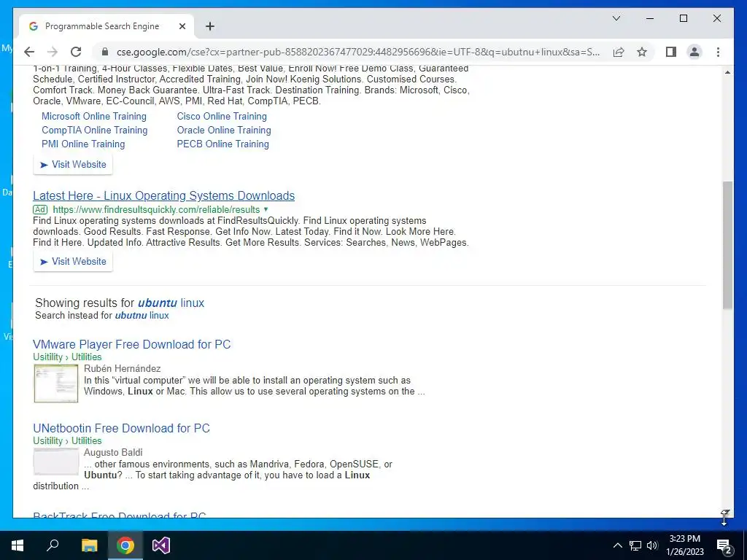Open the volume control tray icon
This screenshot has height=560, width=747.
pos(652,545)
